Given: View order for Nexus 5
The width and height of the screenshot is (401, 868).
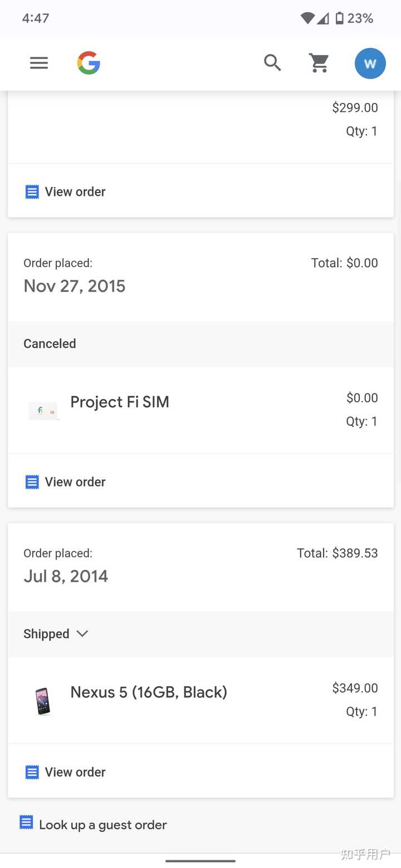Looking at the screenshot, I should pyautogui.click(x=75, y=772).
